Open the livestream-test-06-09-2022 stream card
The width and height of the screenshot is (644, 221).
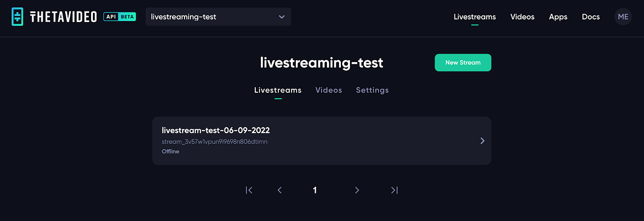pyautogui.click(x=322, y=141)
